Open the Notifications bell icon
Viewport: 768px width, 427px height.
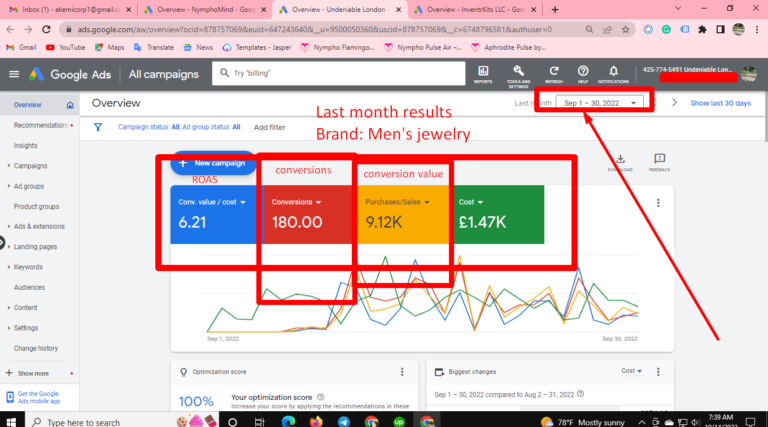coord(612,73)
